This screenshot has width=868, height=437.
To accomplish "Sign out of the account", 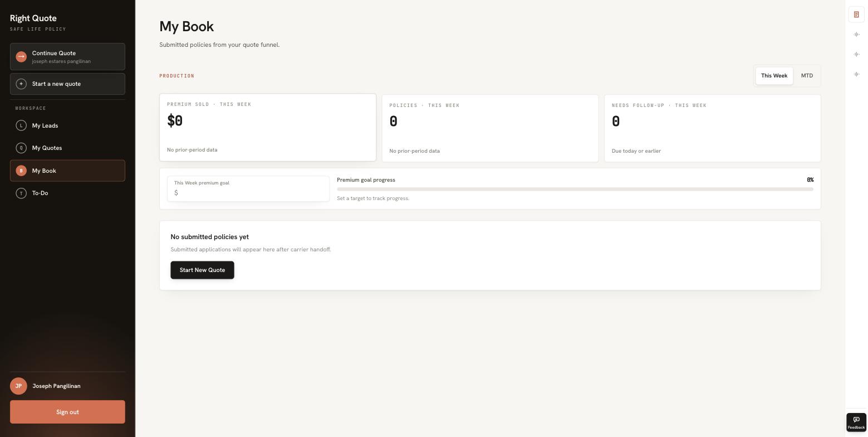I will click(67, 412).
